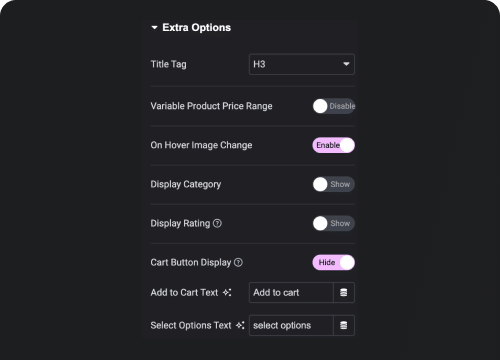500x360 pixels.
Task: Collapse the Extra Options section arrow
Action: click(154, 28)
